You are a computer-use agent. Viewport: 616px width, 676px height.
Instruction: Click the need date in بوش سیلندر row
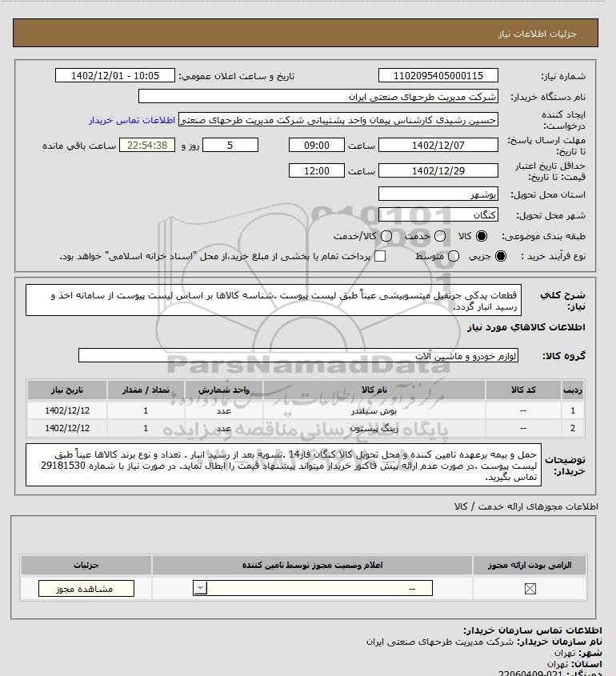(67, 410)
